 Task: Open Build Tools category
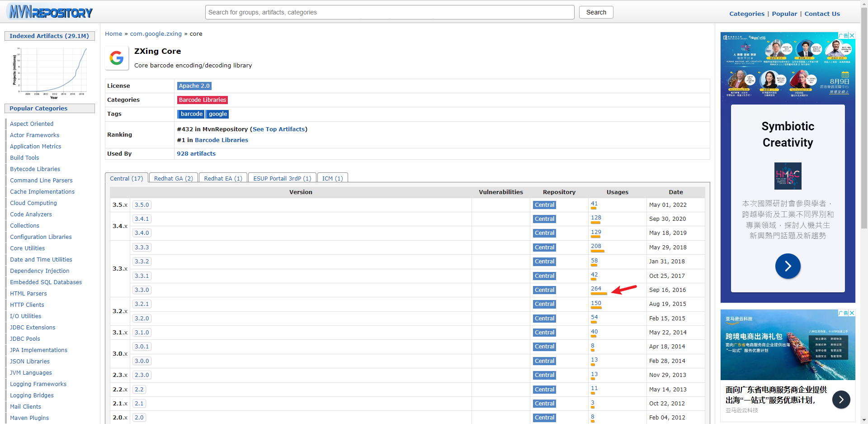coord(24,157)
